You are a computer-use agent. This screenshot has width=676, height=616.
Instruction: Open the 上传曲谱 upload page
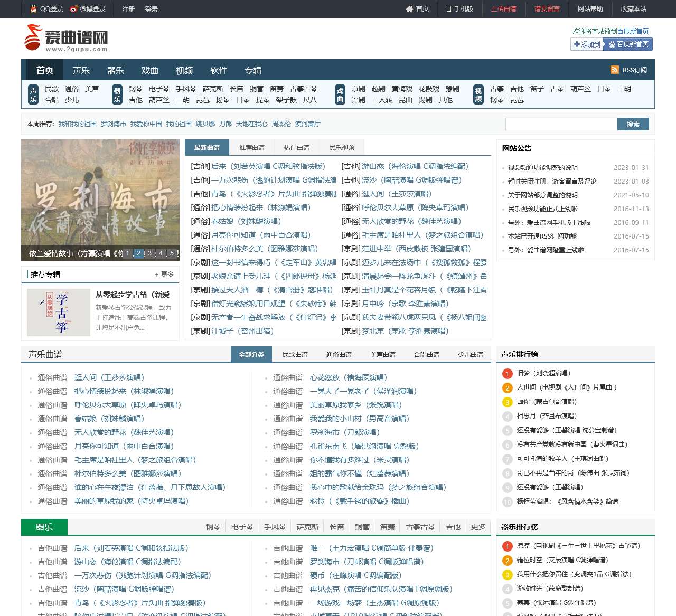(x=503, y=8)
